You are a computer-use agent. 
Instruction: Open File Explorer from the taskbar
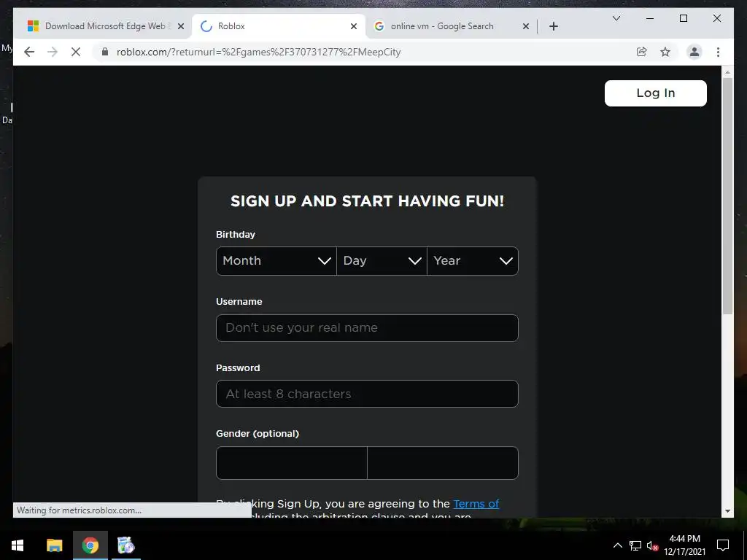(x=54, y=545)
